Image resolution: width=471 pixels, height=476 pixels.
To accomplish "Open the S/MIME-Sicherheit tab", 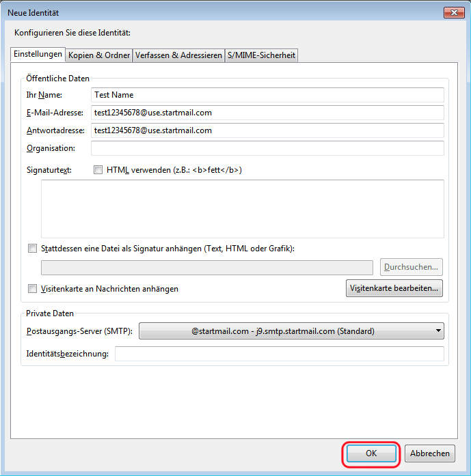I will point(261,55).
